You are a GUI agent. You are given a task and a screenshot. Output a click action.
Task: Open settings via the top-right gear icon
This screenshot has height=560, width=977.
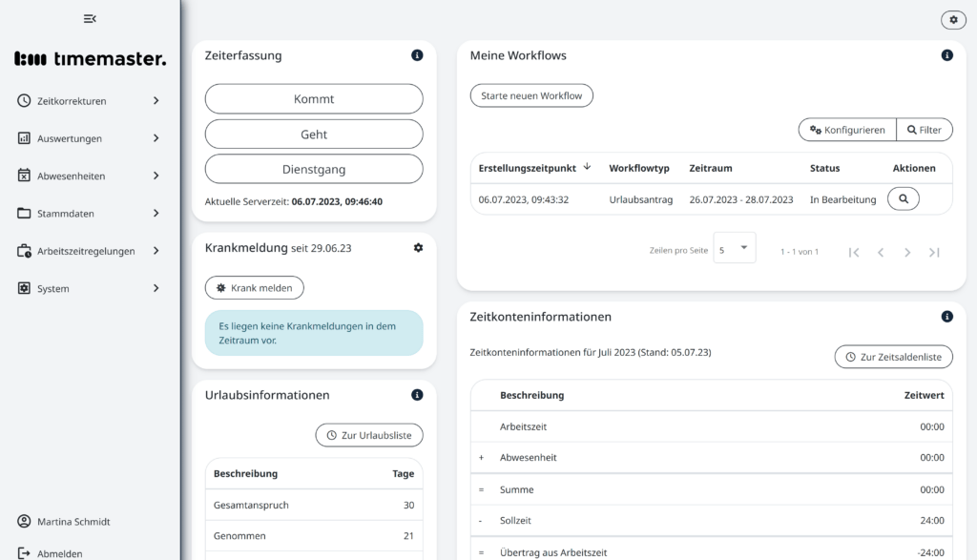tap(953, 19)
